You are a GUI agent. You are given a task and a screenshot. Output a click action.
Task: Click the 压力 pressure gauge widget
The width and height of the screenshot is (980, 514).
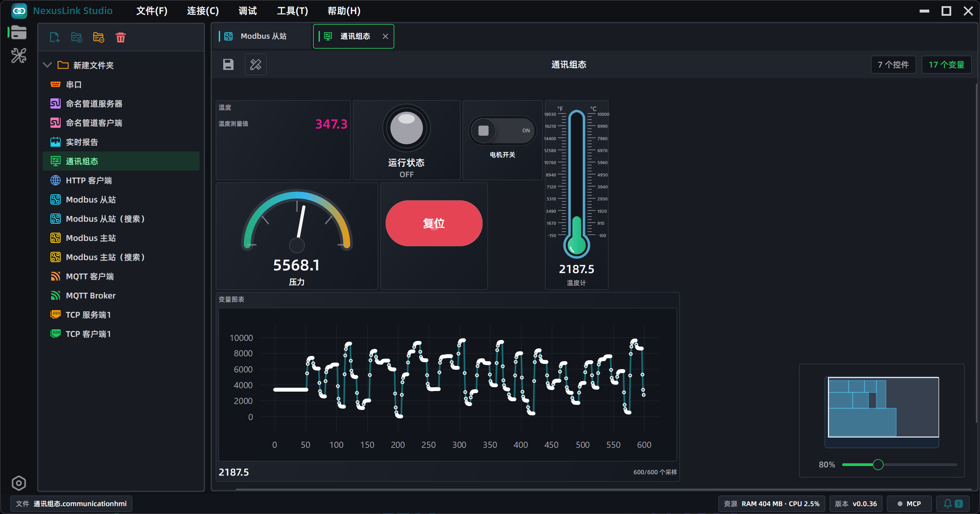tap(297, 236)
